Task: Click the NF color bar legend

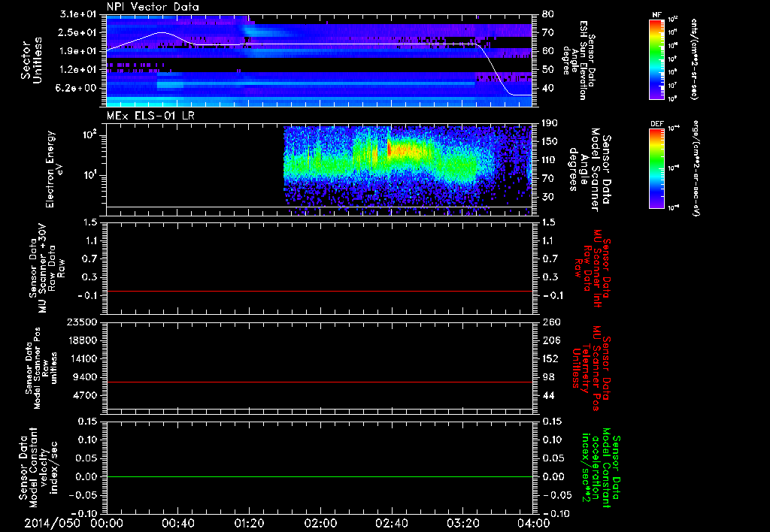Action: click(657, 59)
